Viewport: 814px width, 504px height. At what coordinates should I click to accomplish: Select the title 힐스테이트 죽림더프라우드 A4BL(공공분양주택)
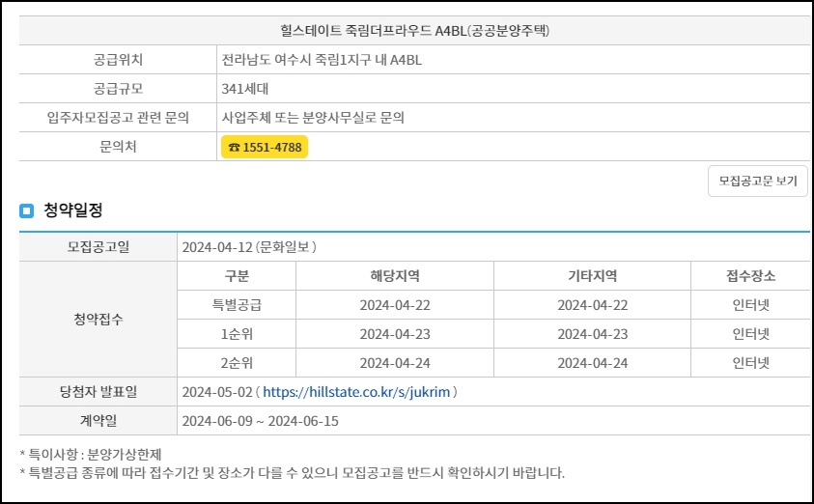[414, 31]
